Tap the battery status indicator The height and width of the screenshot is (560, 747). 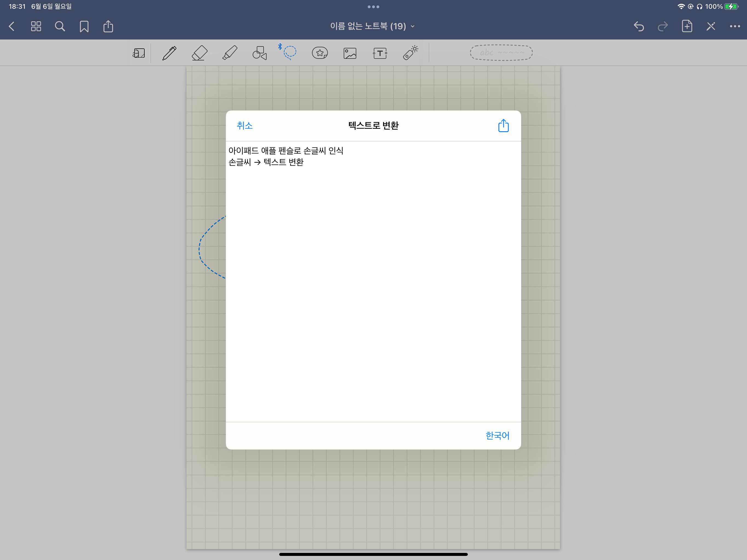(x=731, y=6)
